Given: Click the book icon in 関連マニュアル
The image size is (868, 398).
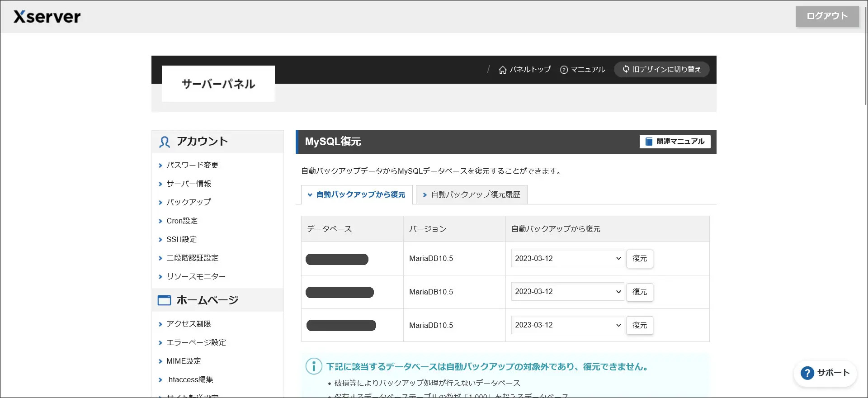Looking at the screenshot, I should (x=649, y=142).
